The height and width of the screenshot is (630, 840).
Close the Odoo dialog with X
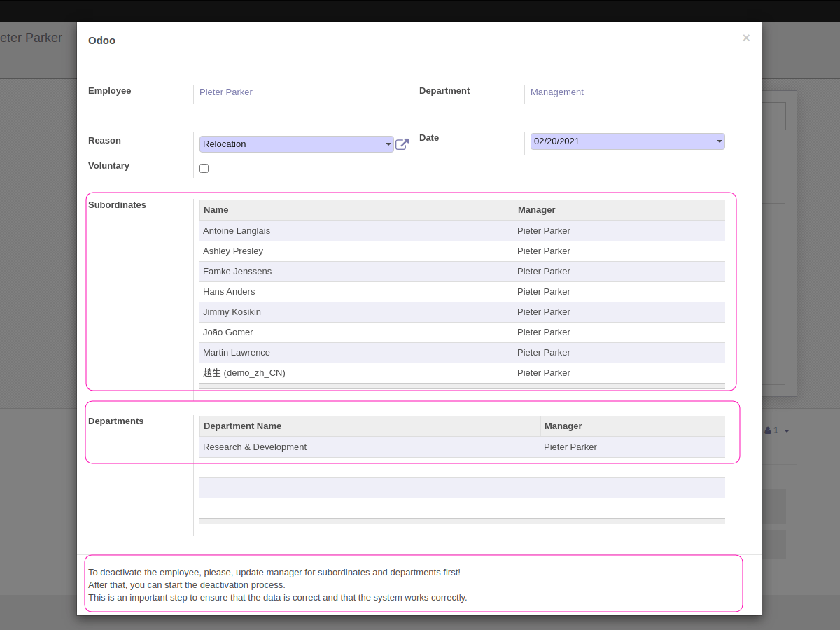click(746, 38)
